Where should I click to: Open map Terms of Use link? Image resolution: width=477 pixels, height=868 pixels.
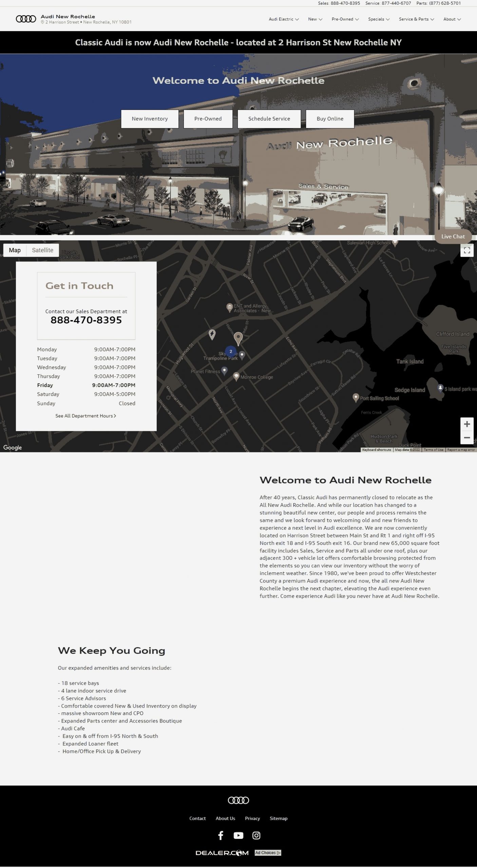point(433,450)
